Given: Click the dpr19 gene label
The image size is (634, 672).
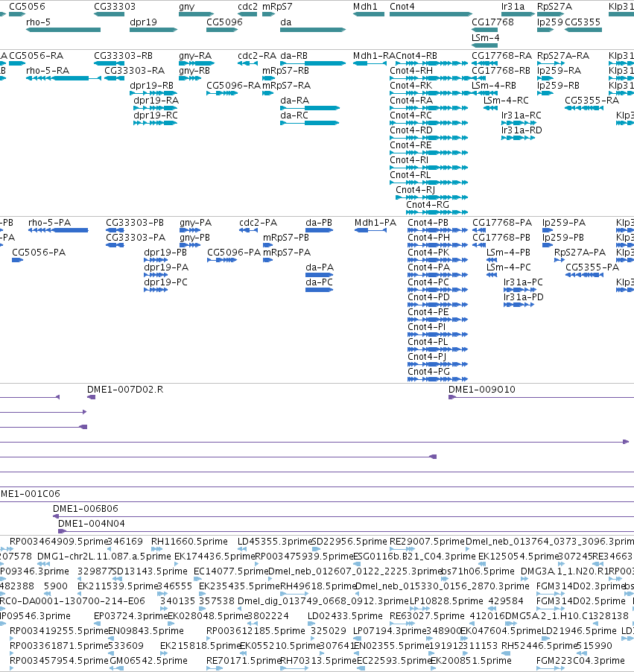Looking at the screenshot, I should click(x=143, y=22).
